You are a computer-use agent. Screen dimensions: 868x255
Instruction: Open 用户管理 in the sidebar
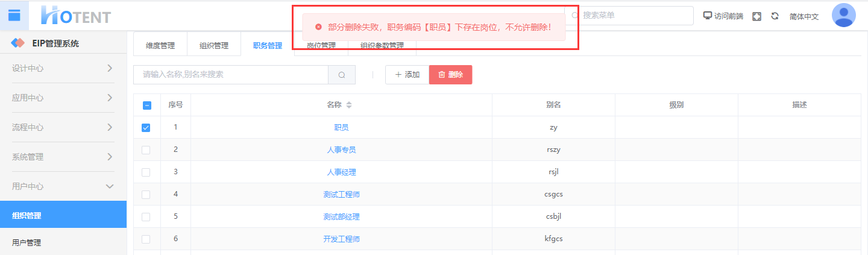pyautogui.click(x=63, y=242)
